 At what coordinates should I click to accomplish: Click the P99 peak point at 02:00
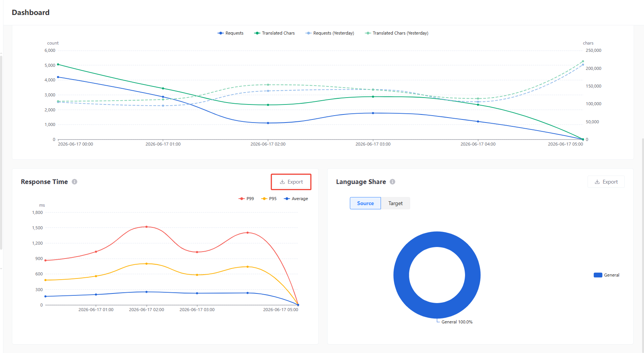146,227
